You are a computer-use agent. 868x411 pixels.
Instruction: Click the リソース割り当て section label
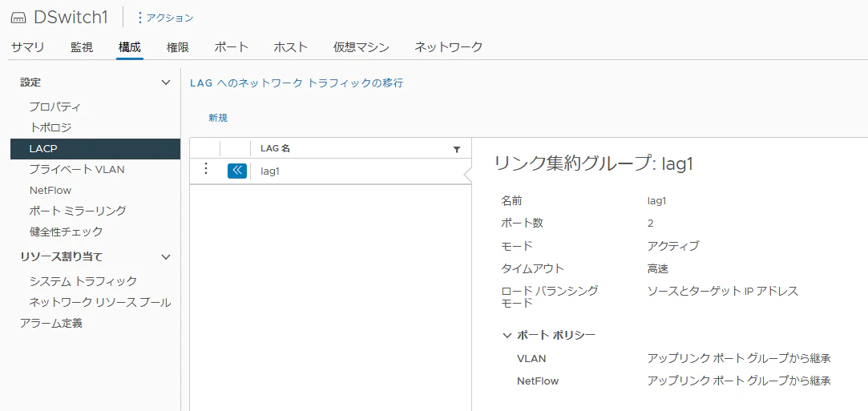click(x=61, y=257)
